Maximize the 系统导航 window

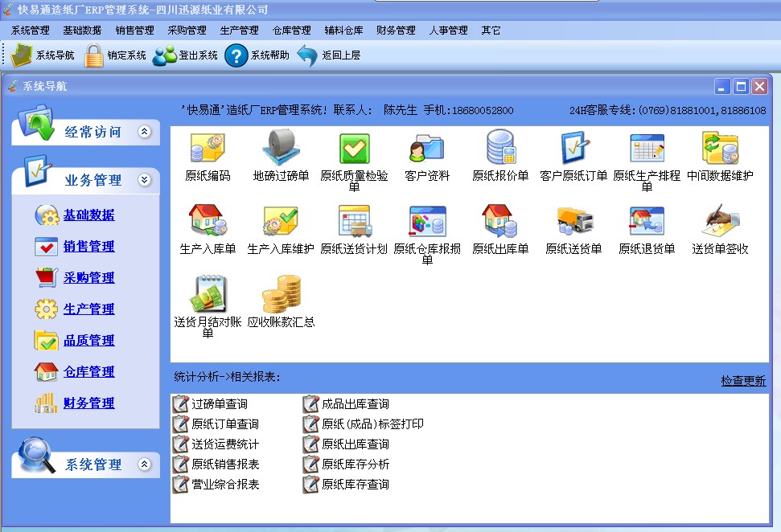coord(741,87)
